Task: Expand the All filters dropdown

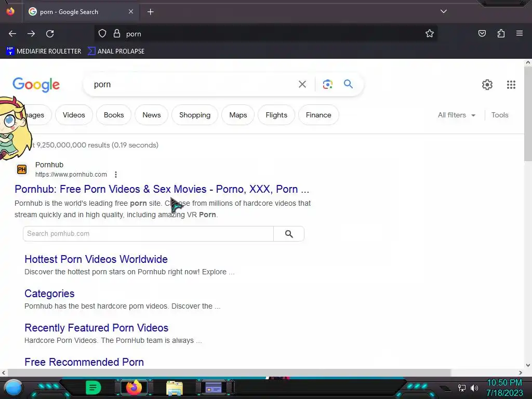Action: click(456, 115)
